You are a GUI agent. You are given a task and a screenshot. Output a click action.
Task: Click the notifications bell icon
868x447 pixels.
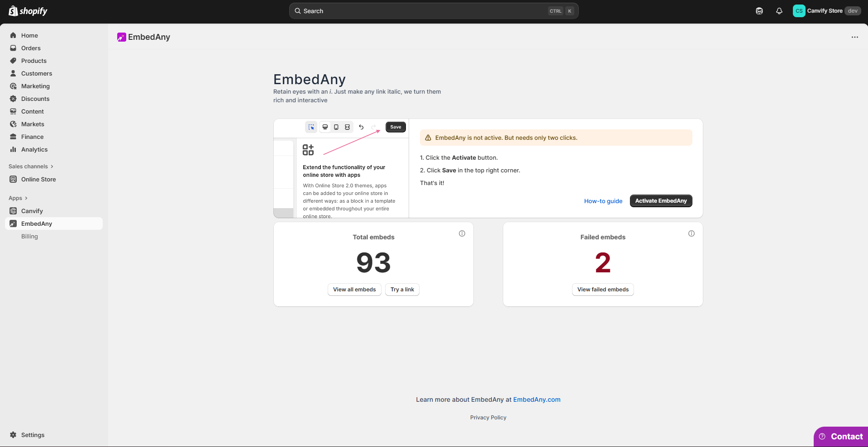point(779,11)
